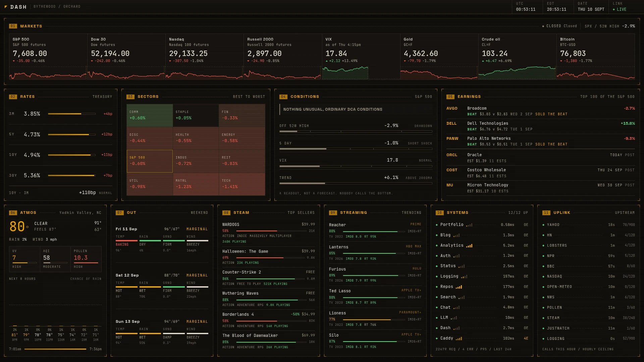
Task: Click the 3M treasury rate 3.85%
Action: 32,114
